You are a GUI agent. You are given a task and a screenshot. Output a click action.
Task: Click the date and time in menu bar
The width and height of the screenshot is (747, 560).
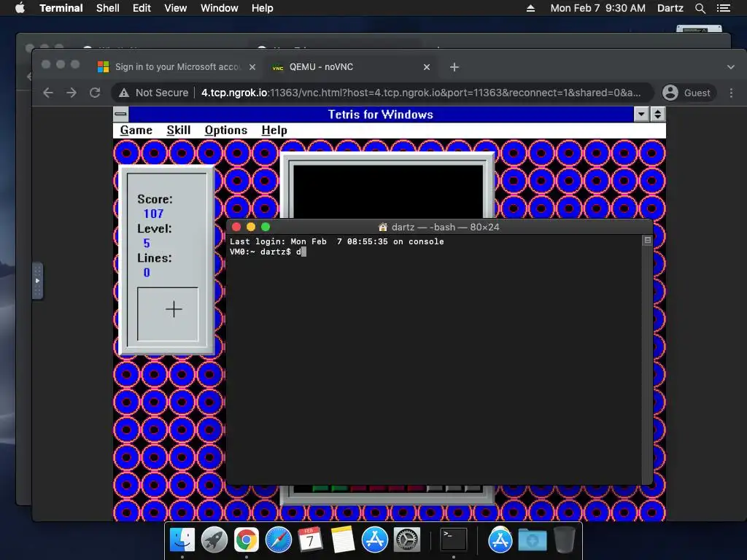(598, 8)
